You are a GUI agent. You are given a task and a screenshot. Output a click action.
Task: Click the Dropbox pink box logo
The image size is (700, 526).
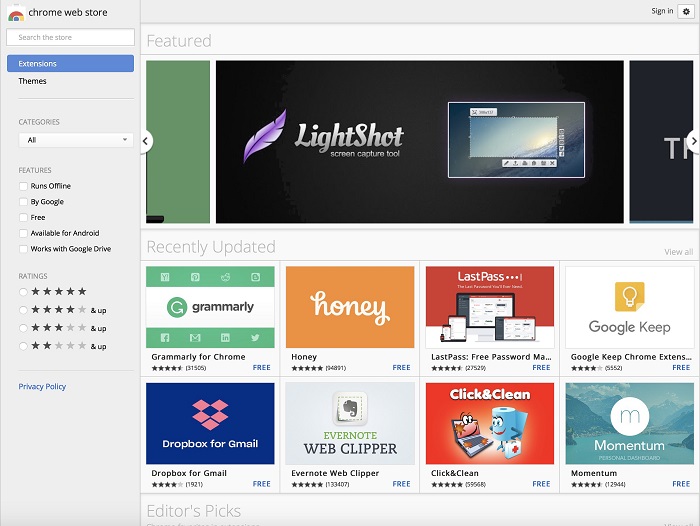[x=210, y=415]
